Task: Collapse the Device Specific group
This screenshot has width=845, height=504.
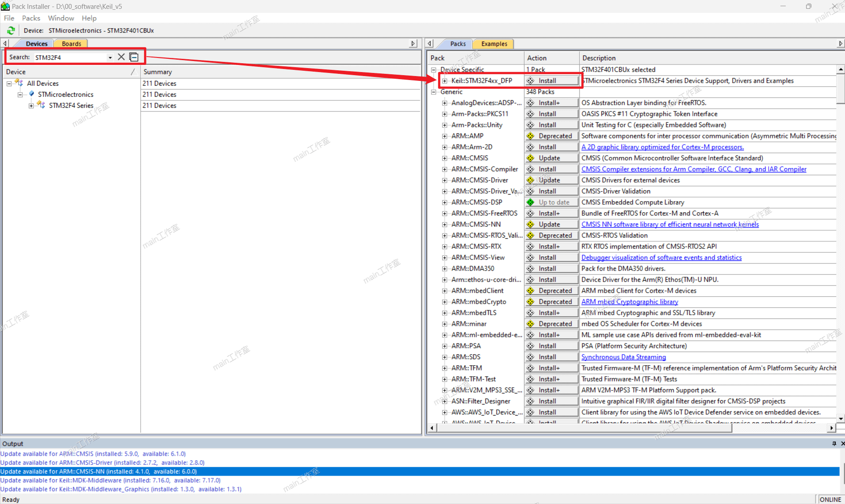Action: coord(434,70)
